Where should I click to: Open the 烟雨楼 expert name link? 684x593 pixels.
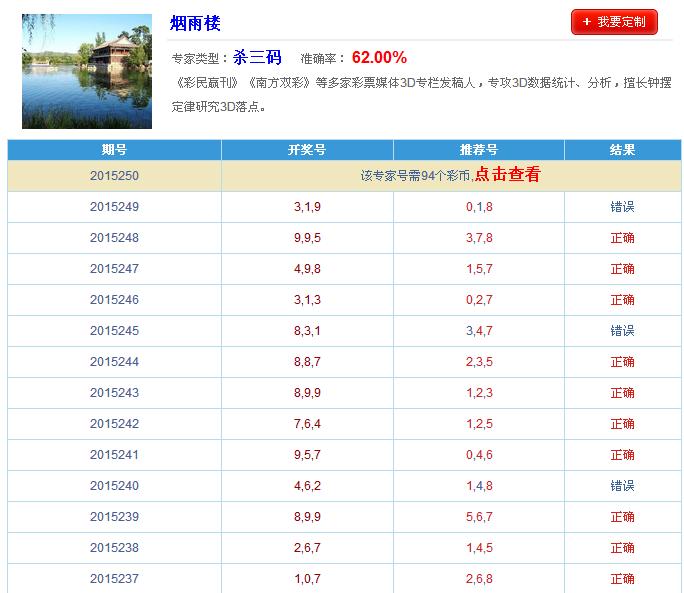pos(195,23)
